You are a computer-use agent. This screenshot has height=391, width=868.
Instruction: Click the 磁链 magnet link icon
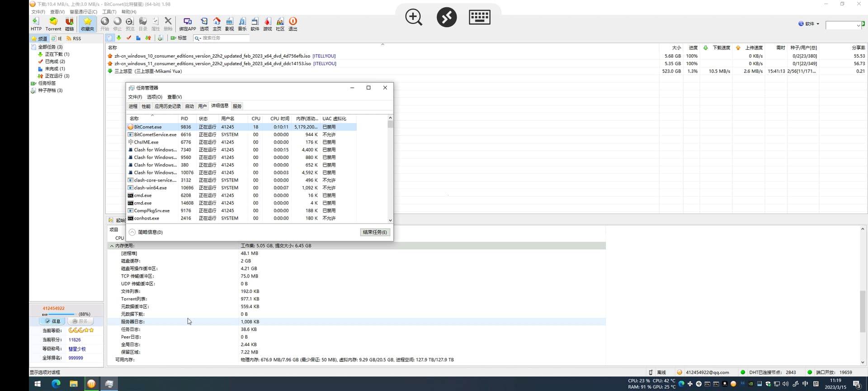[69, 24]
